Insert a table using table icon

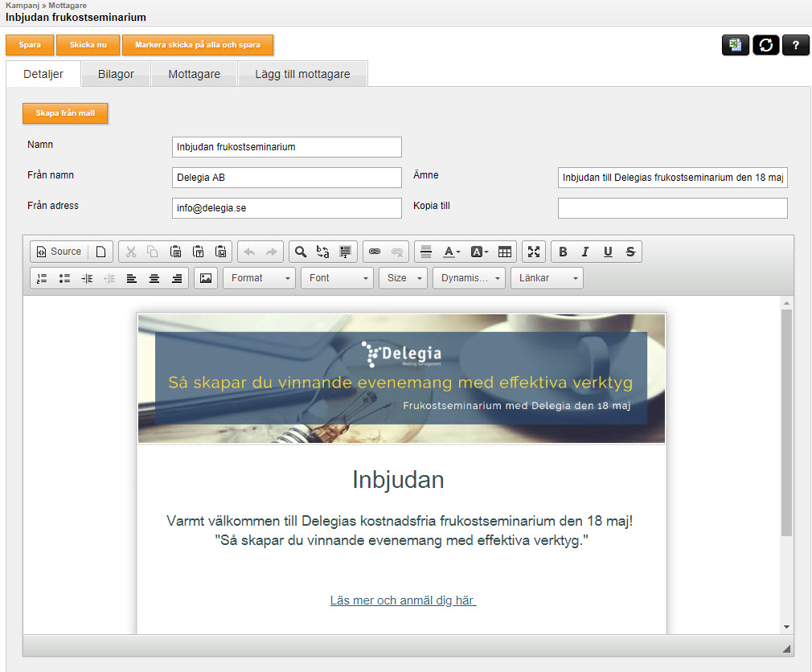coord(505,252)
